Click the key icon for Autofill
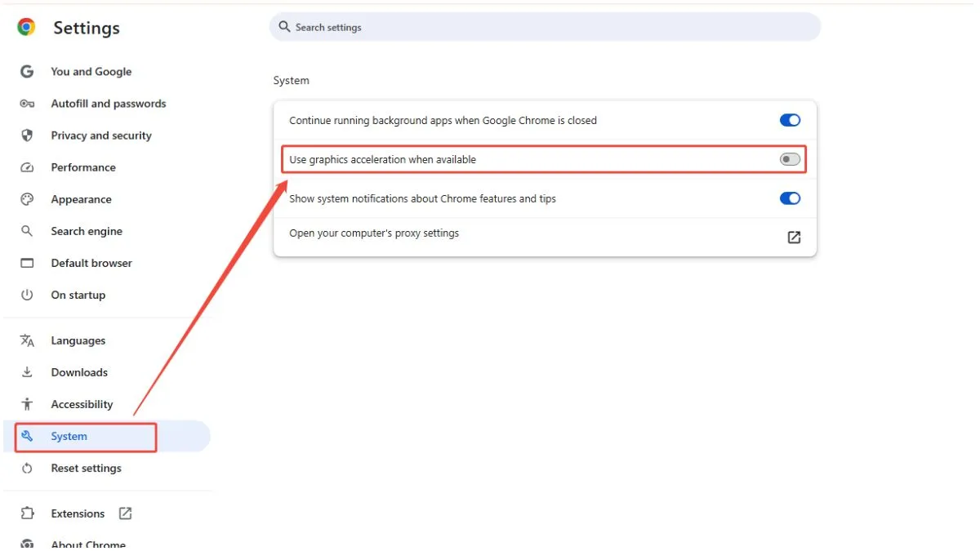Viewport: 980px width, 551px height. coord(27,104)
